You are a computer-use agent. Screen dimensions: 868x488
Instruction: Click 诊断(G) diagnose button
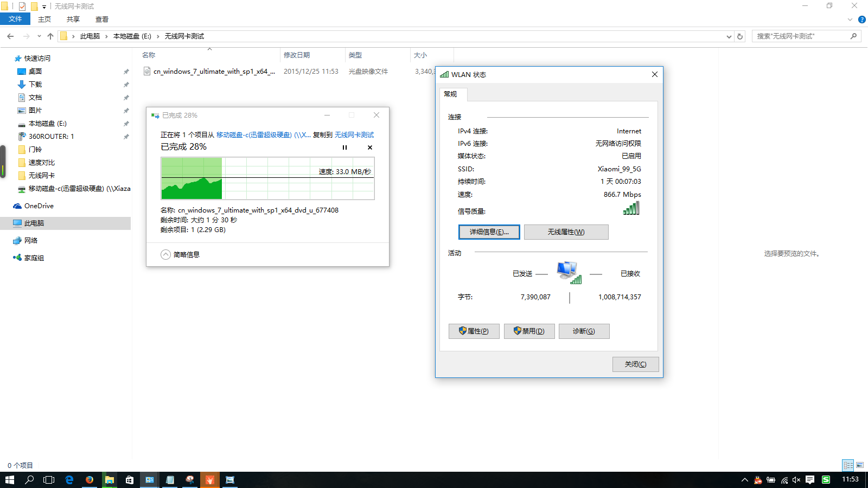pos(584,331)
